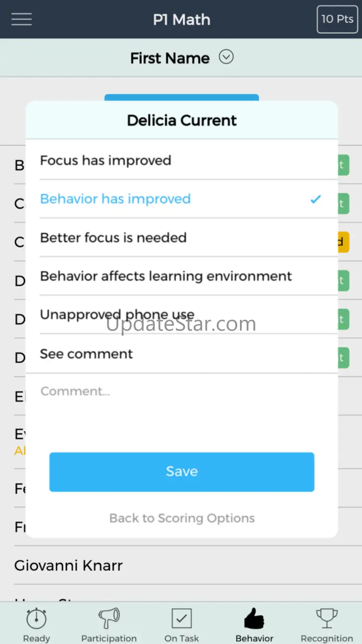Pick "Unapproved phone use" option
Image resolution: width=362 pixels, height=644 pixels.
[117, 315]
